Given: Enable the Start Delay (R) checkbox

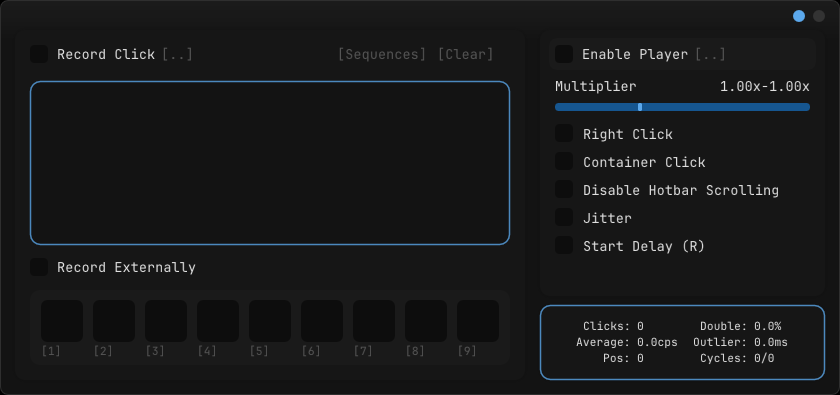Looking at the screenshot, I should click(564, 245).
